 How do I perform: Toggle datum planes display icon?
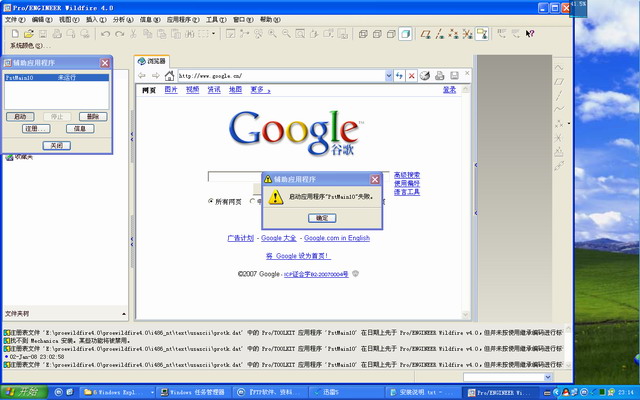(426, 34)
